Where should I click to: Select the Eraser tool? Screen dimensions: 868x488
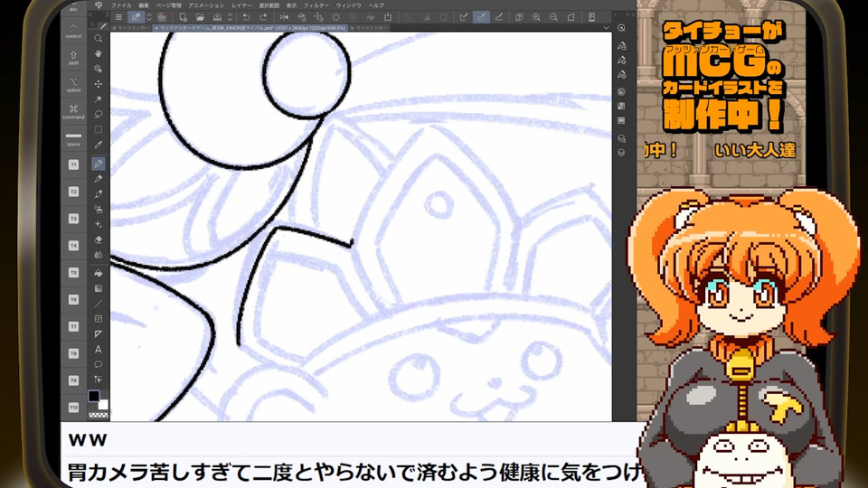(x=98, y=239)
